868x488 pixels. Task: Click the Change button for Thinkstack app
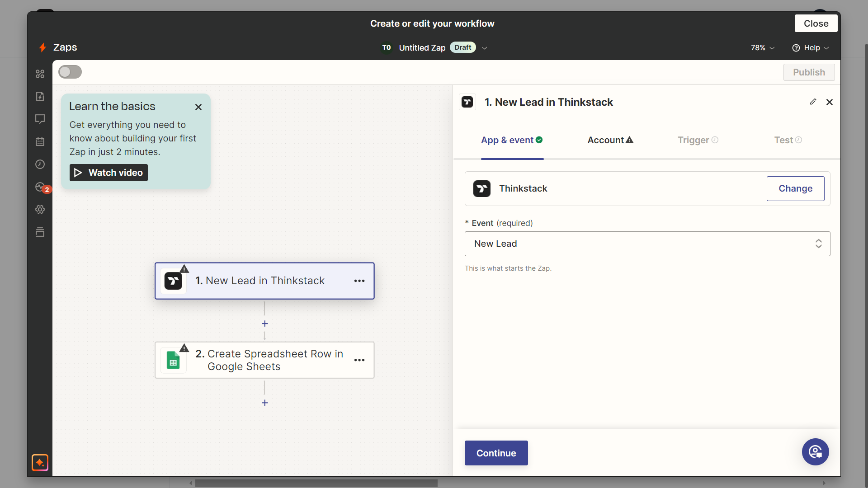(x=795, y=188)
